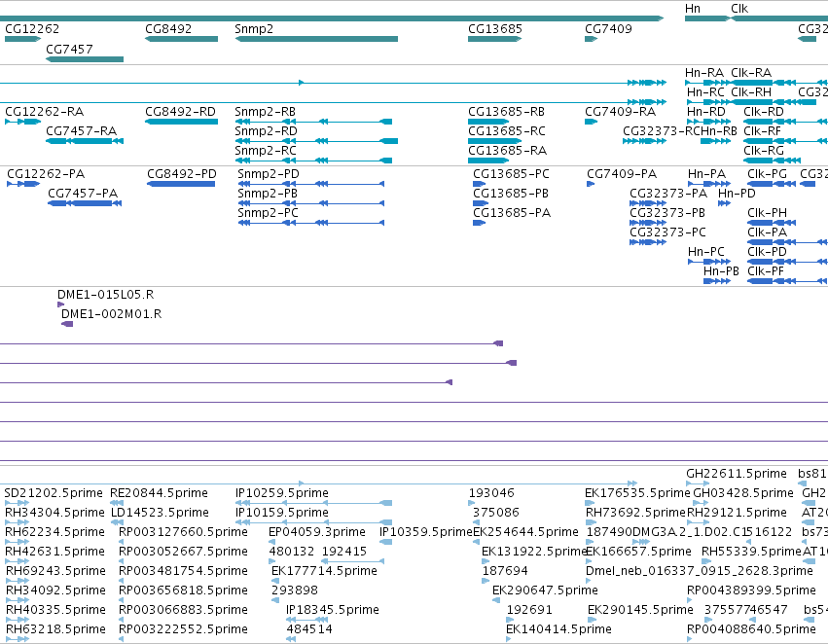The width and height of the screenshot is (828, 644).
Task: Click the CG13685-RB transcript label
Action: point(506,112)
